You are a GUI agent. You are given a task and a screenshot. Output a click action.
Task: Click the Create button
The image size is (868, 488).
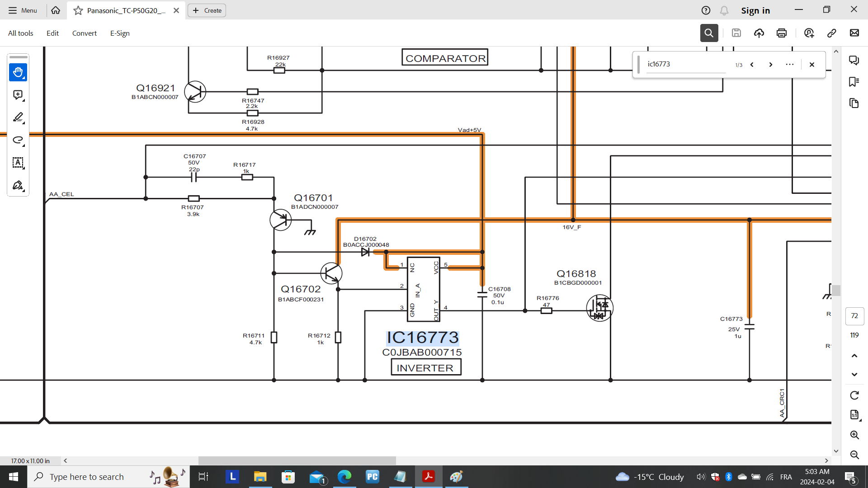click(x=207, y=10)
